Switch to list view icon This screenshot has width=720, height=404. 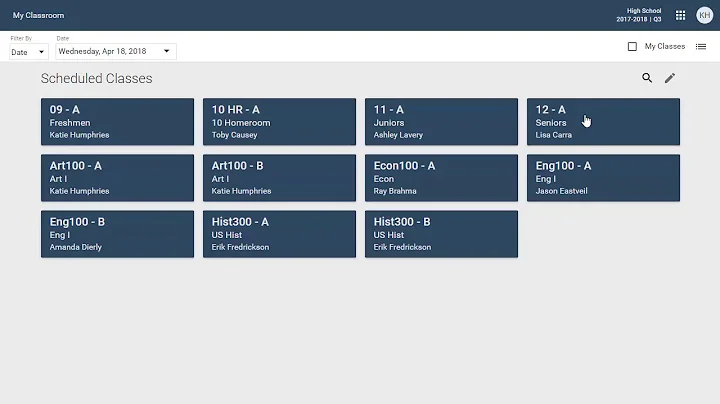pos(701,46)
